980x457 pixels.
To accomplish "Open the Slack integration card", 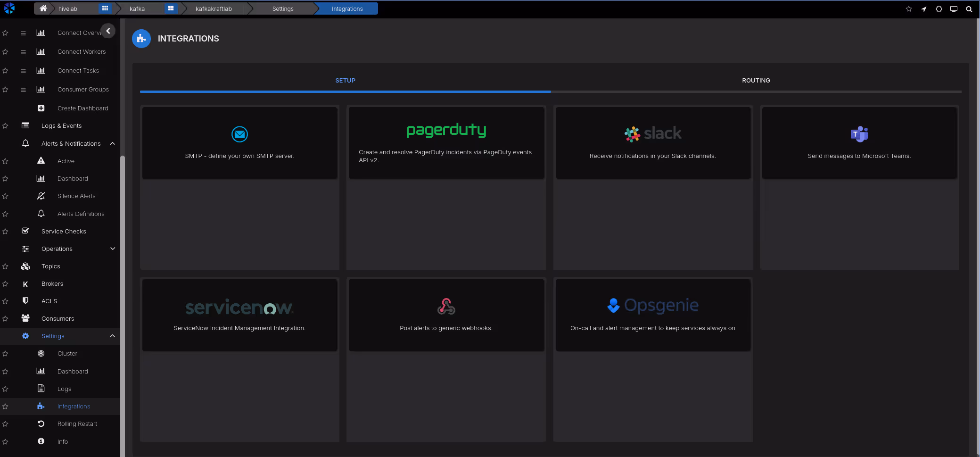I will pos(652,142).
